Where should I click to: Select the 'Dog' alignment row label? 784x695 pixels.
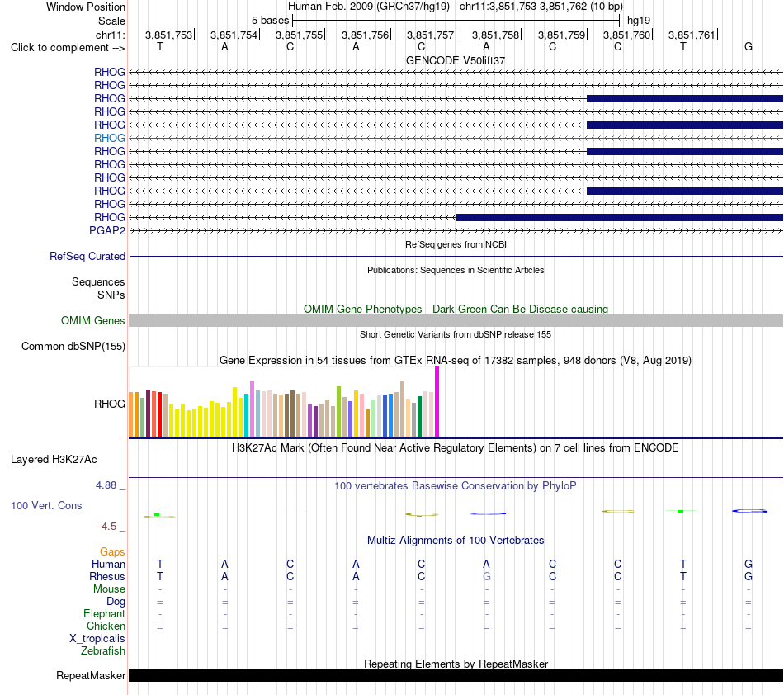point(116,602)
